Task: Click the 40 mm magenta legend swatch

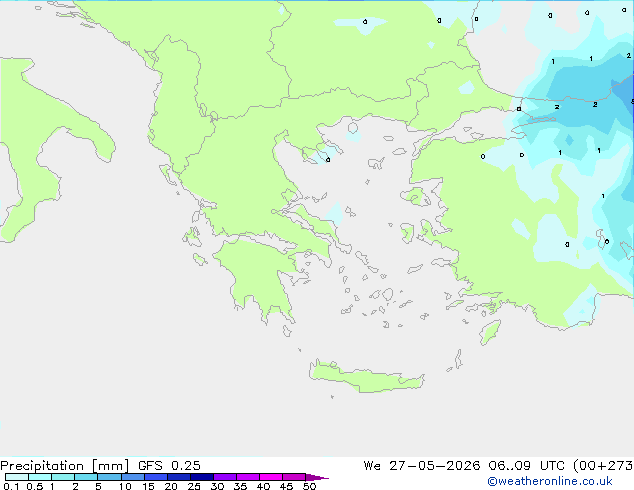Action: coord(271,477)
